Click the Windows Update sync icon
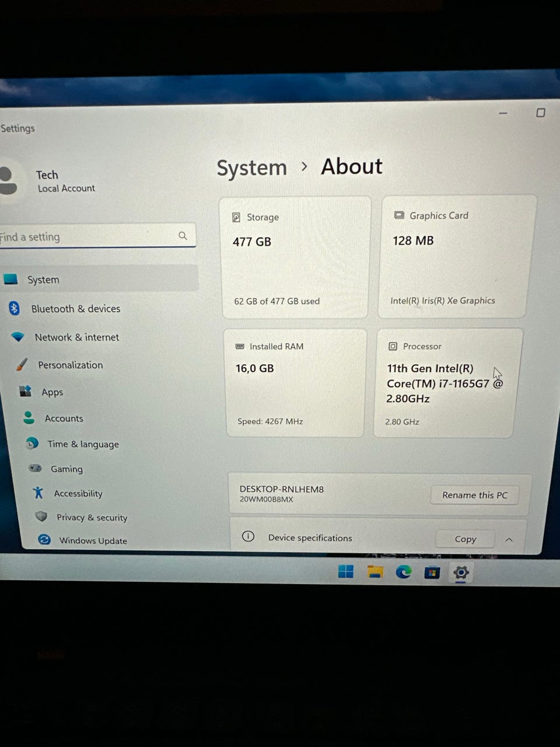The image size is (560, 747). (44, 540)
